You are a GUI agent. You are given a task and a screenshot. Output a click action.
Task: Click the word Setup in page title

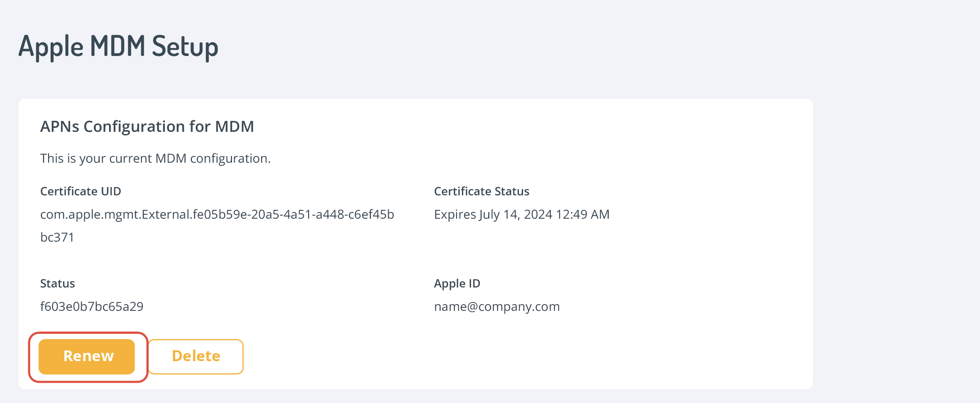[x=185, y=46]
